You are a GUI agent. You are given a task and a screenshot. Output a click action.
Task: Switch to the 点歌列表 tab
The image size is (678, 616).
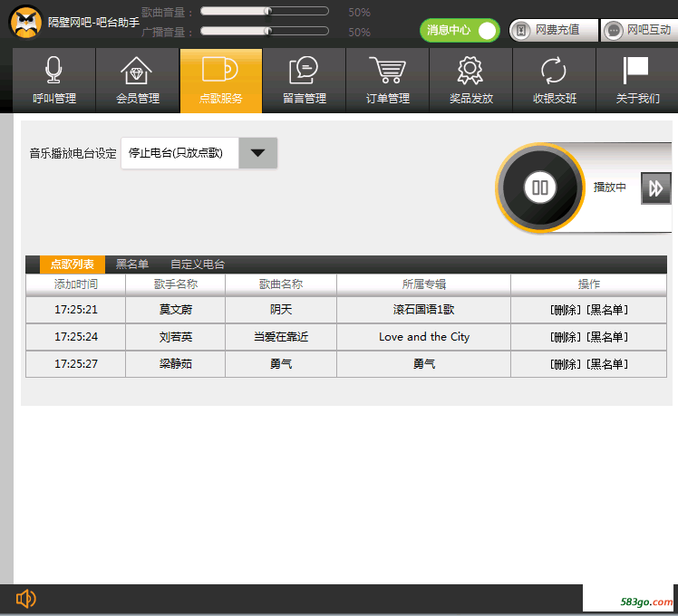[73, 265]
